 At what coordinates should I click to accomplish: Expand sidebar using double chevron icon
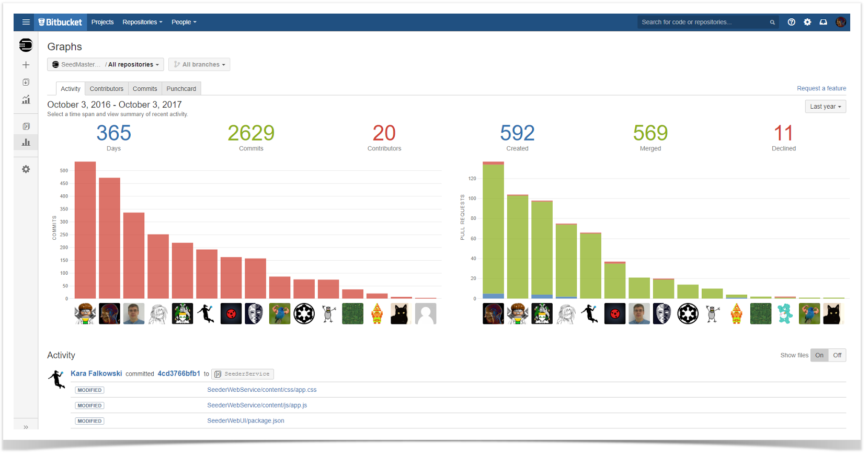point(26,427)
